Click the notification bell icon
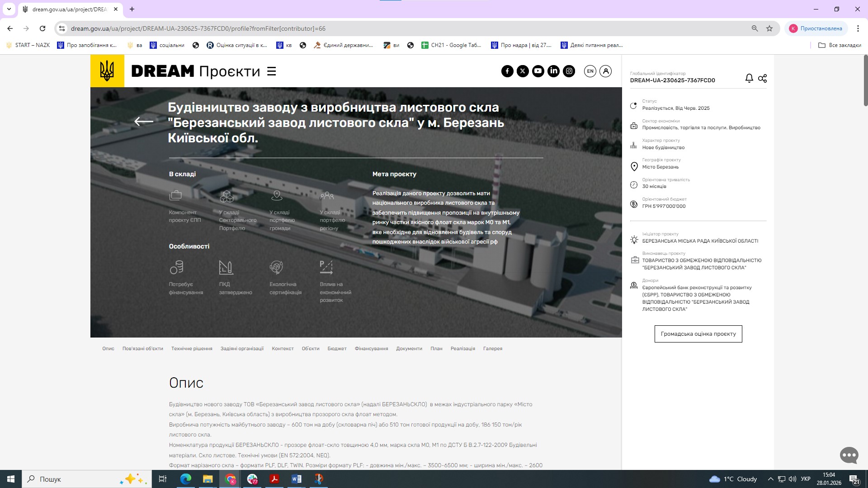 [x=749, y=78]
